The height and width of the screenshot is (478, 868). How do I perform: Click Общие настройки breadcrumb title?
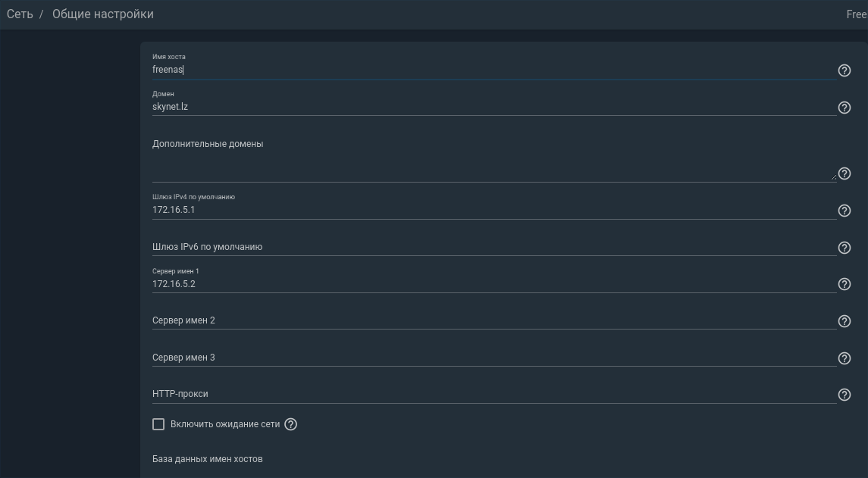pos(103,14)
